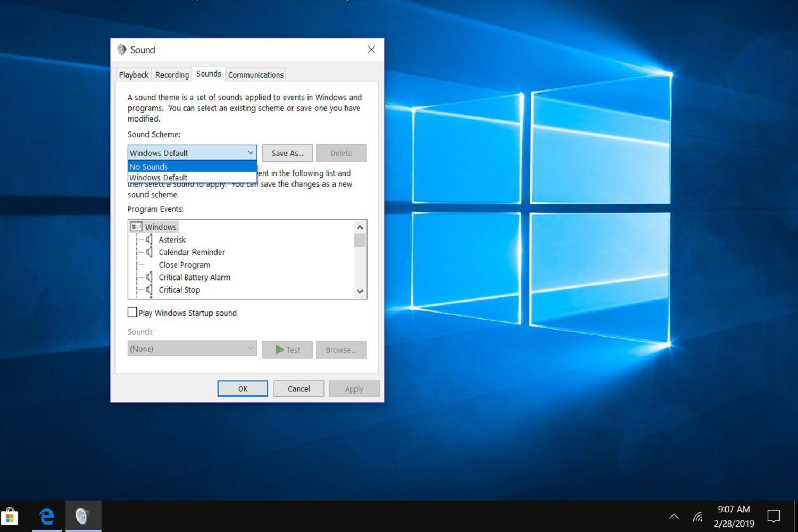The width and height of the screenshot is (798, 532).
Task: Click the Program Events scroll down arrow
Action: pyautogui.click(x=360, y=292)
